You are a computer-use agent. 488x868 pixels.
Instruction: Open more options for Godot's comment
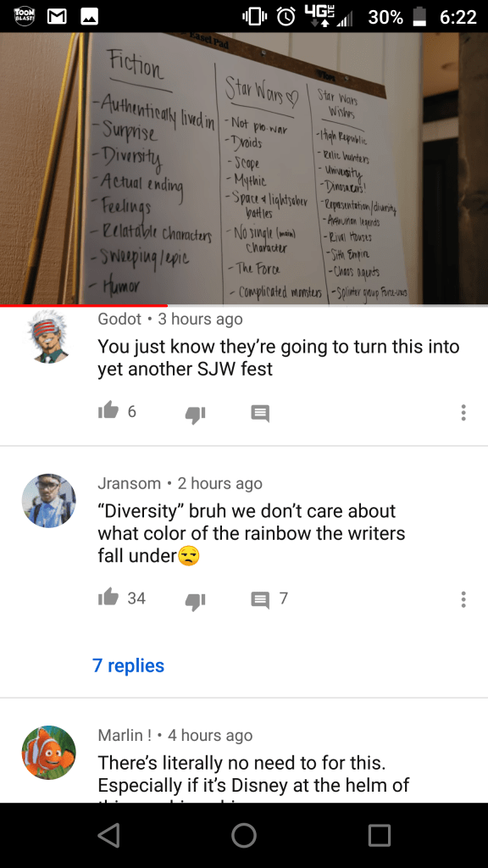pyautogui.click(x=463, y=413)
